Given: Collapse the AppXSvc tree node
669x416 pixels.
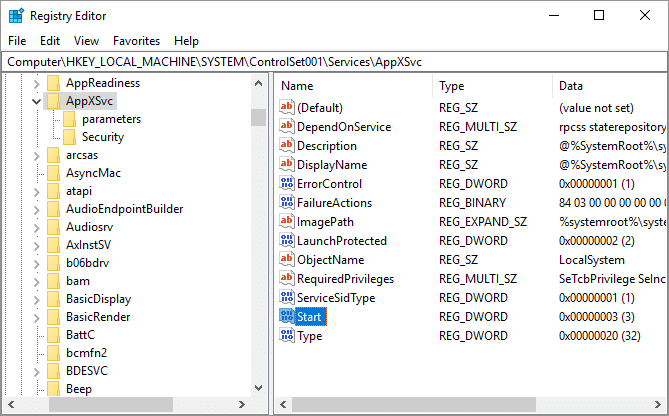Looking at the screenshot, I should 37,101.
